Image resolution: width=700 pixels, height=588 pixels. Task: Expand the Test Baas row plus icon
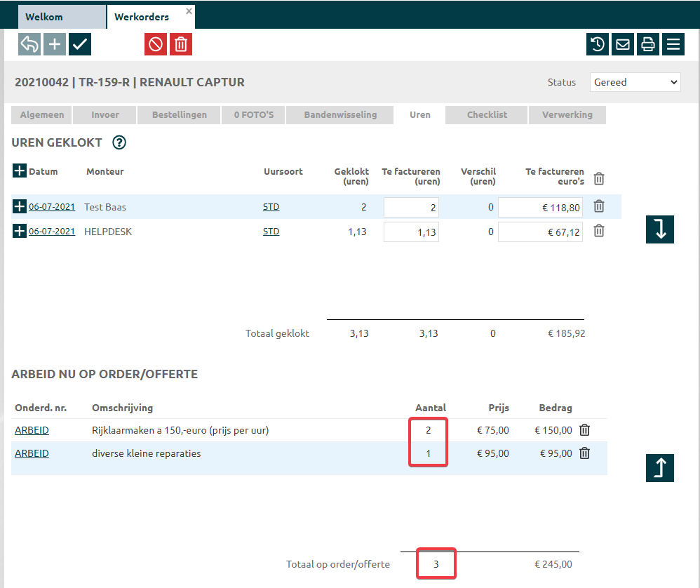click(20, 207)
